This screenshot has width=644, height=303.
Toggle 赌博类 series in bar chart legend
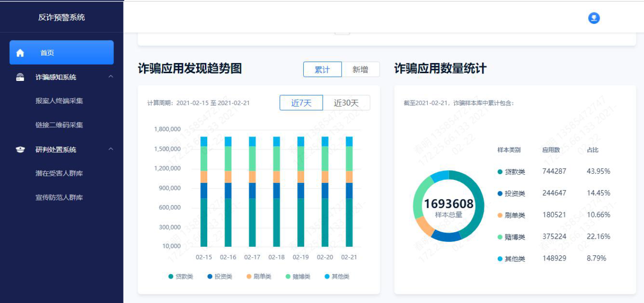point(298,276)
